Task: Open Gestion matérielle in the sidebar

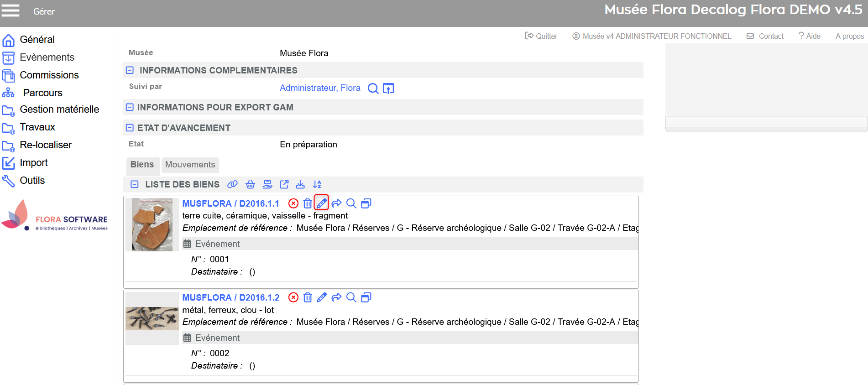Action: coord(59,109)
